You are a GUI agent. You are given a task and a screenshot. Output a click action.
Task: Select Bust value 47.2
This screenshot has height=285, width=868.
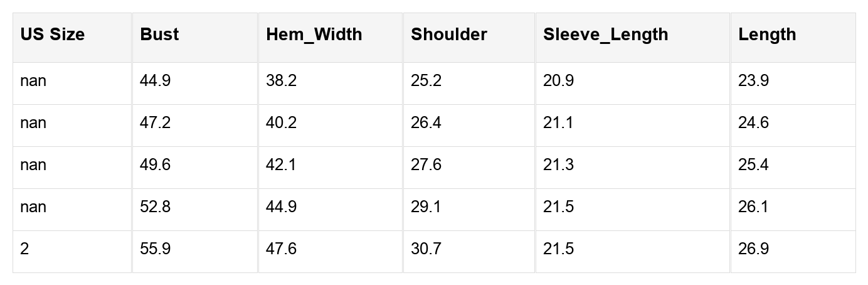[155, 122]
